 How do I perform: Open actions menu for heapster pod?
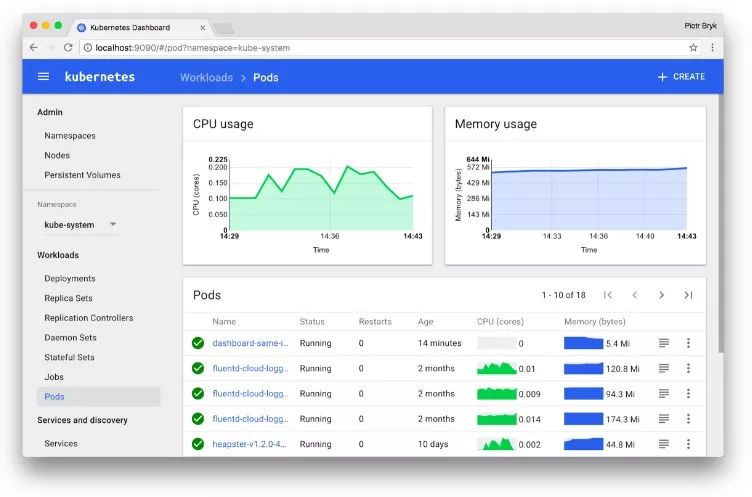coord(688,444)
